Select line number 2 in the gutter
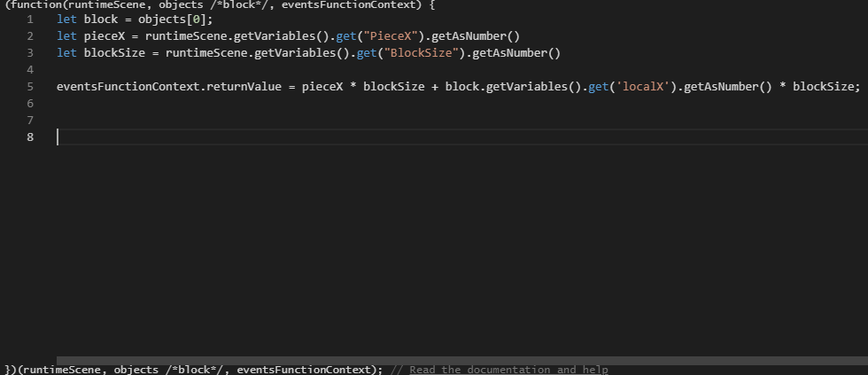This screenshot has height=375, width=868. pos(30,36)
